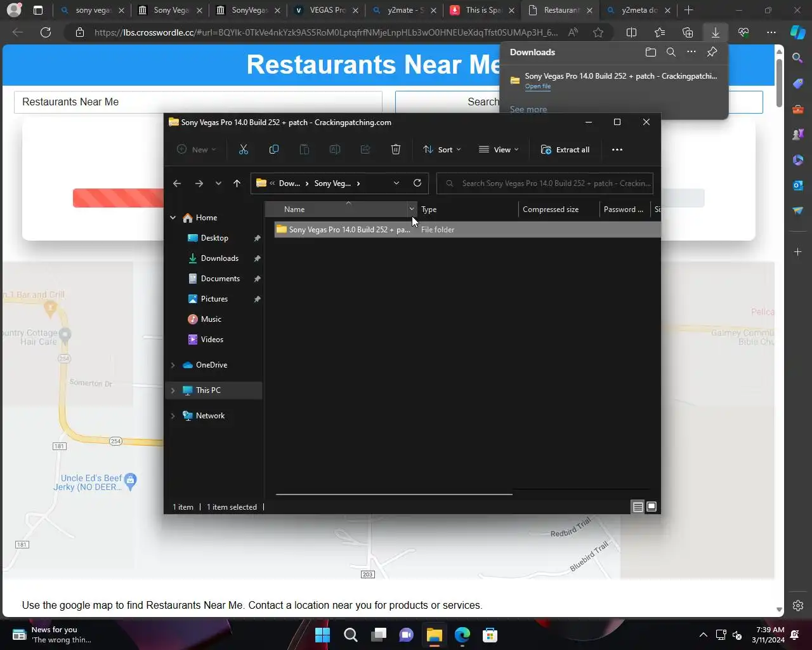Go forward in File Explorer navigation
The image size is (812, 650).
[199, 183]
